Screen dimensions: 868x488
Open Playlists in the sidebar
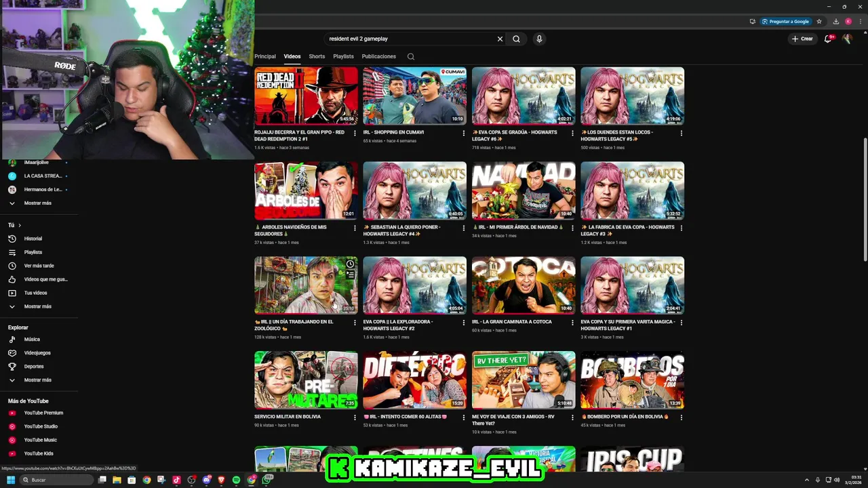(33, 252)
